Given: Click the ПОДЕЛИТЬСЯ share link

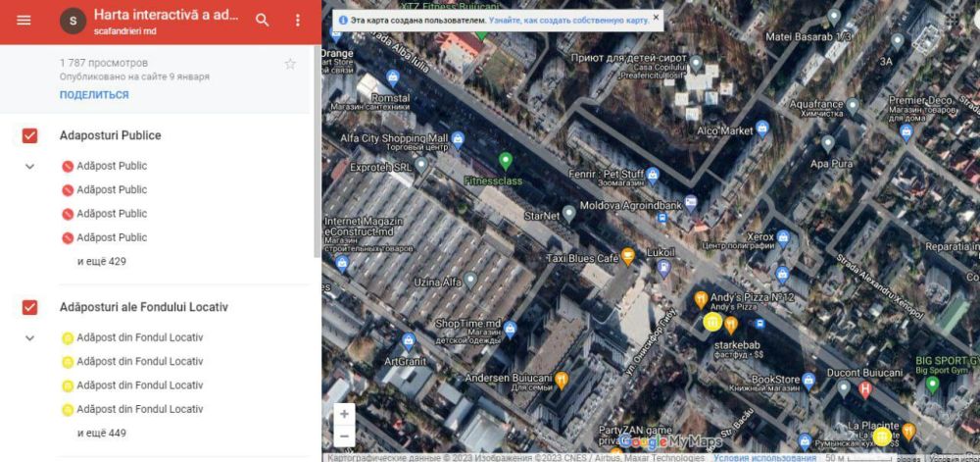Looking at the screenshot, I should pos(94,95).
